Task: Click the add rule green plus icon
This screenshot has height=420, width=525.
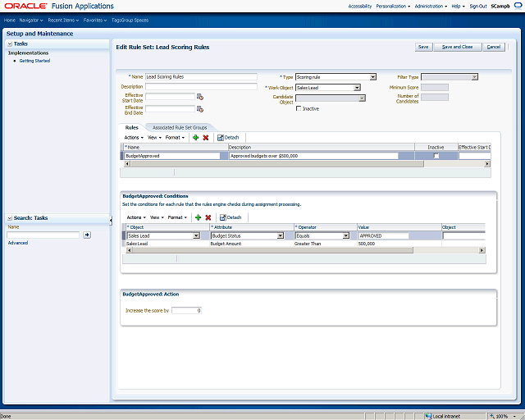Action: (195, 137)
